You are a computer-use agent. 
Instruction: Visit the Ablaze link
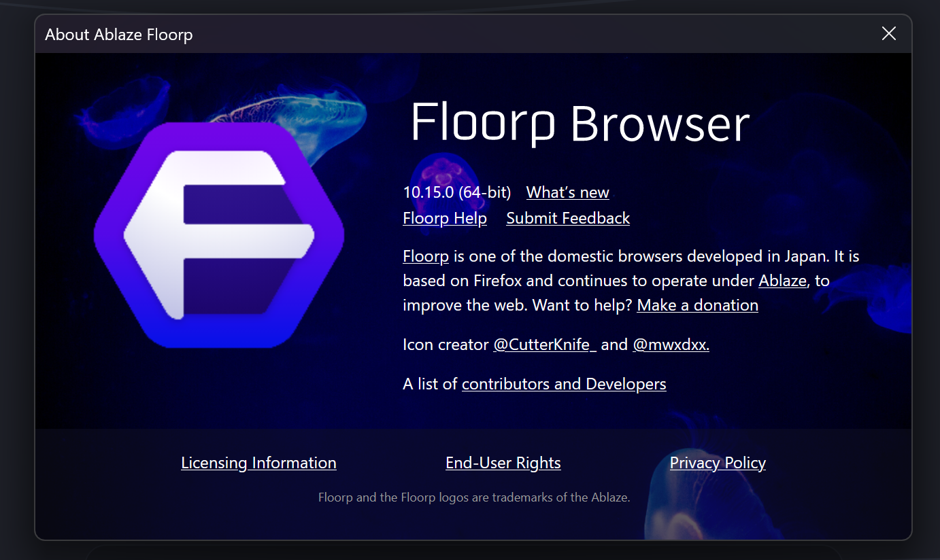[782, 281]
